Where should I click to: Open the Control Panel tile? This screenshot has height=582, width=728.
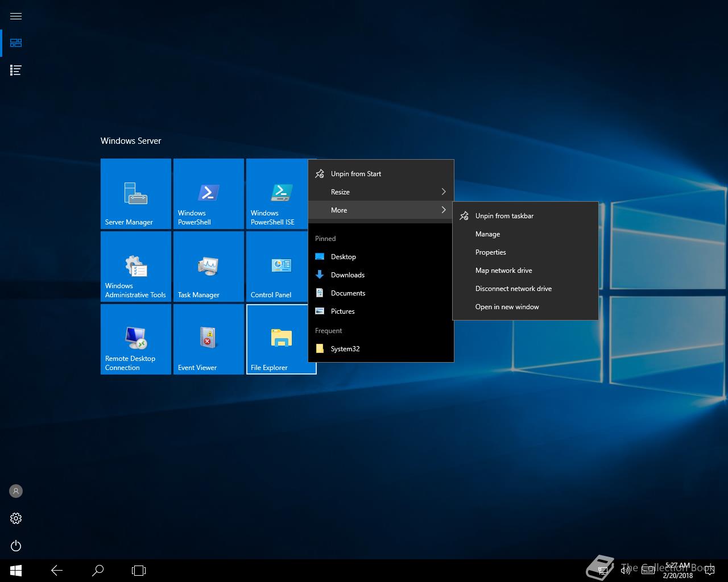(277, 267)
